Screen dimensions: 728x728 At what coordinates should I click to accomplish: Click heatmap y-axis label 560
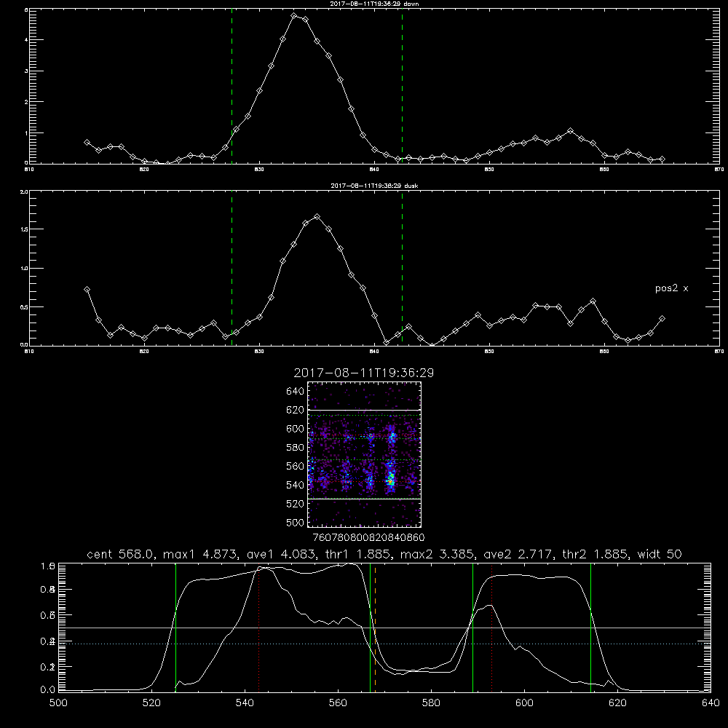[x=296, y=466]
